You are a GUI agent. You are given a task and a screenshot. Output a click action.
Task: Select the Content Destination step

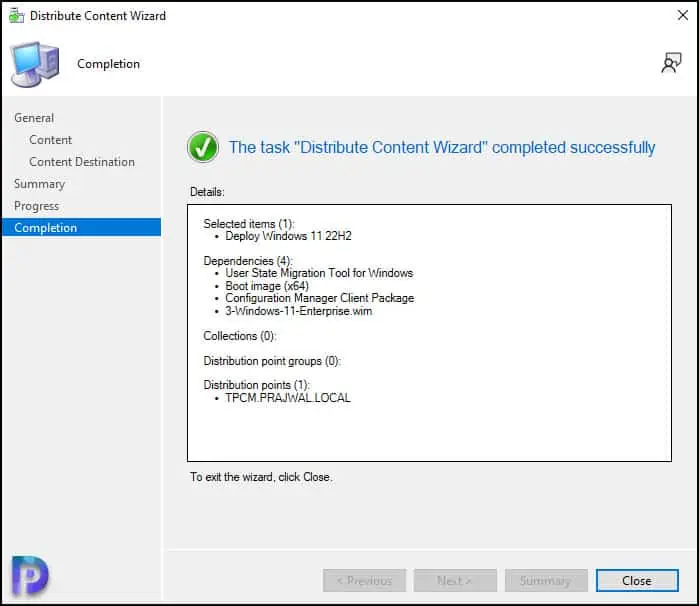(82, 162)
